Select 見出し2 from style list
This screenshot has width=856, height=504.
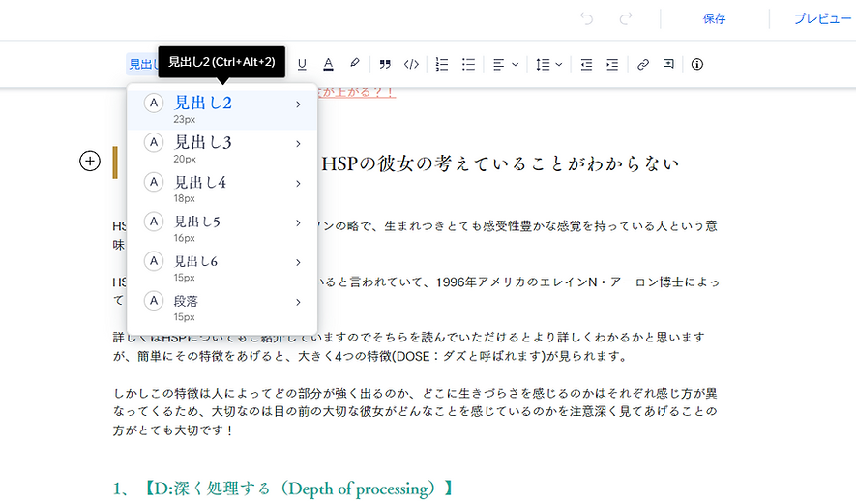222,109
